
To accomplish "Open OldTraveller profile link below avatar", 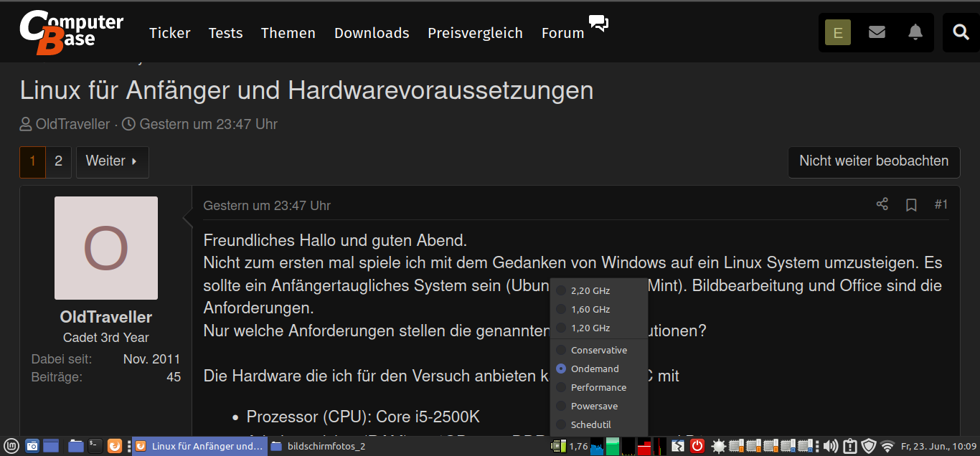I will tap(106, 317).
